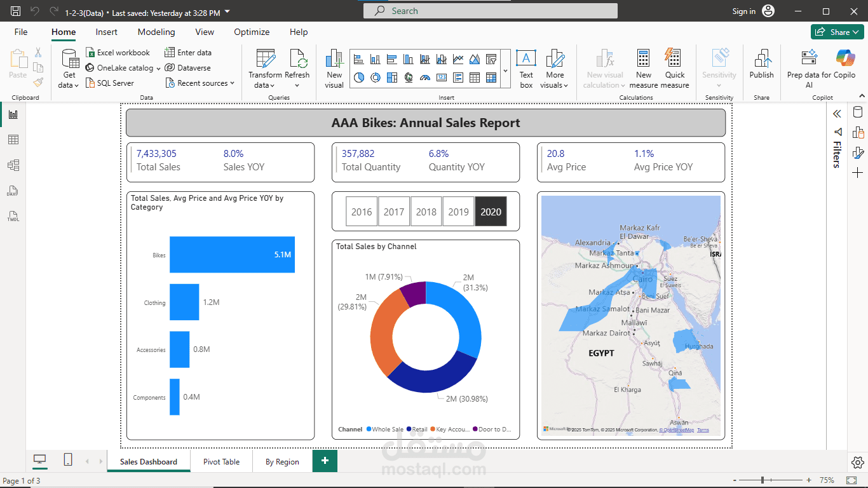Screen dimensions: 868x488
Task: Open Report view in left sidebar
Action: coord(13,114)
